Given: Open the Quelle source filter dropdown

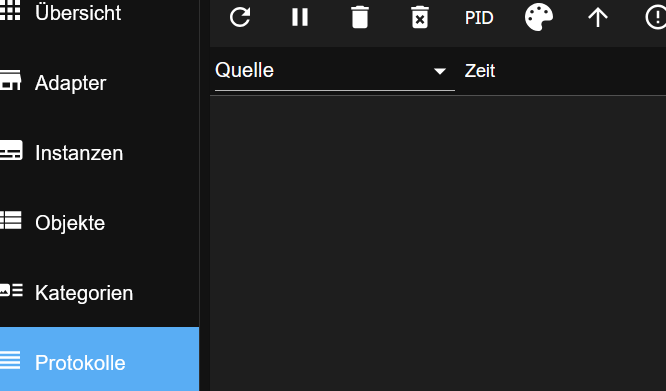Looking at the screenshot, I should 335,70.
